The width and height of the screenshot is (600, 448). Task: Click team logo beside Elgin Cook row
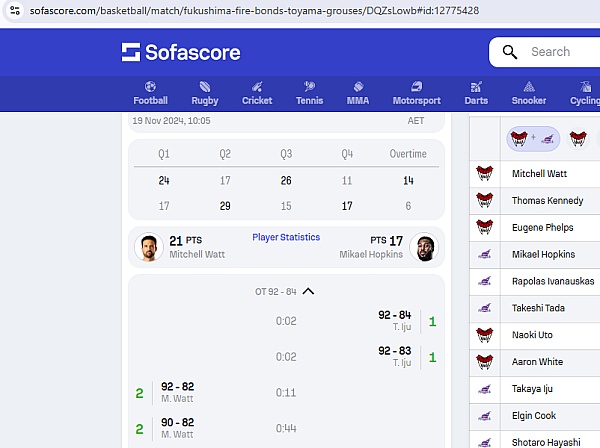484,416
